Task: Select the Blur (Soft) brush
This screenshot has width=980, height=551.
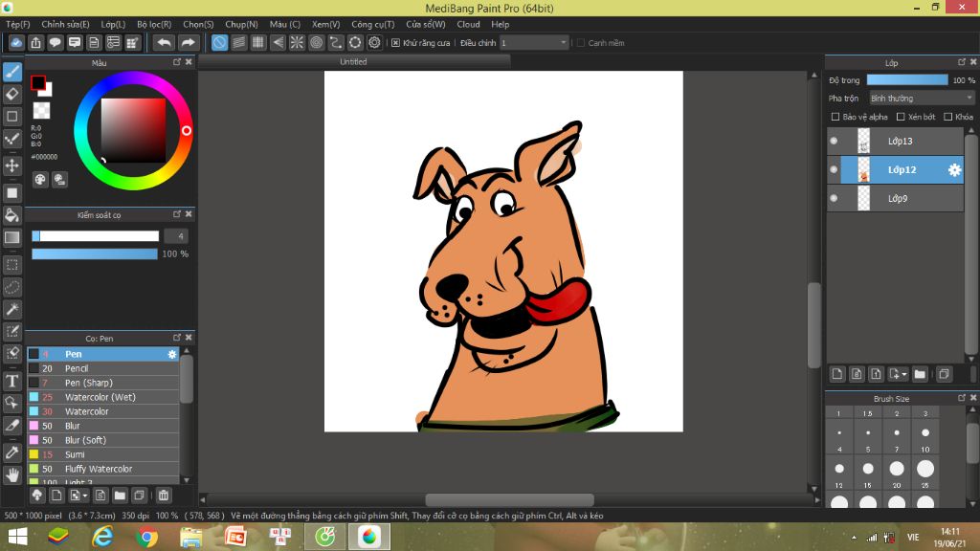Action: pyautogui.click(x=103, y=440)
